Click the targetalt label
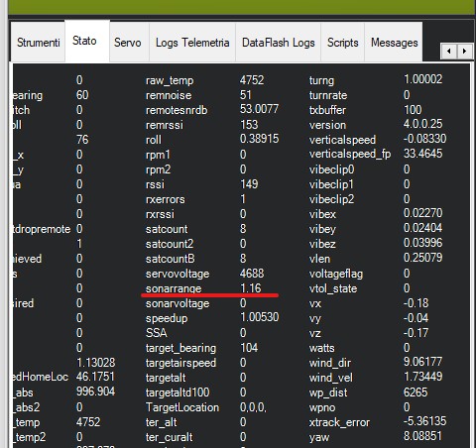 coord(166,378)
